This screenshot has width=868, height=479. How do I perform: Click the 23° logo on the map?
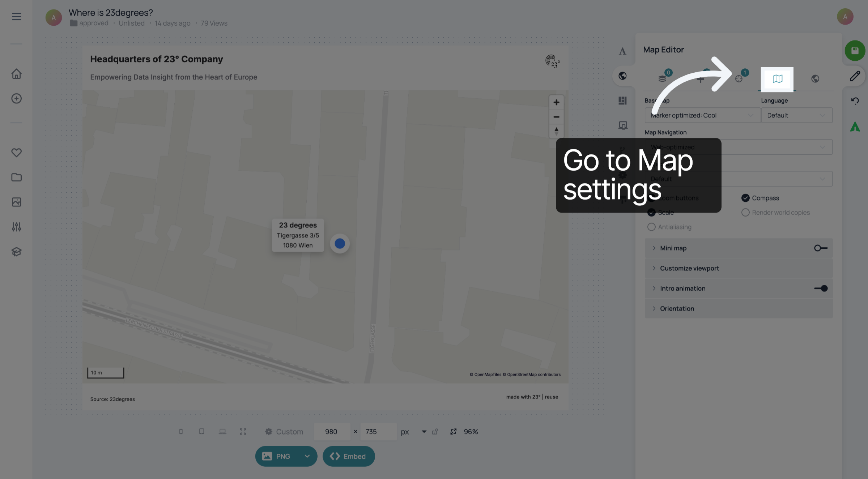[552, 61]
